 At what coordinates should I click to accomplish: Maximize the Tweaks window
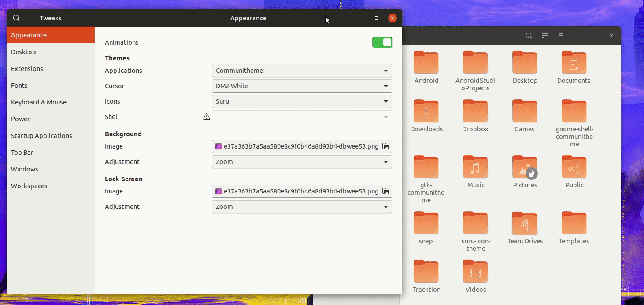(x=377, y=18)
